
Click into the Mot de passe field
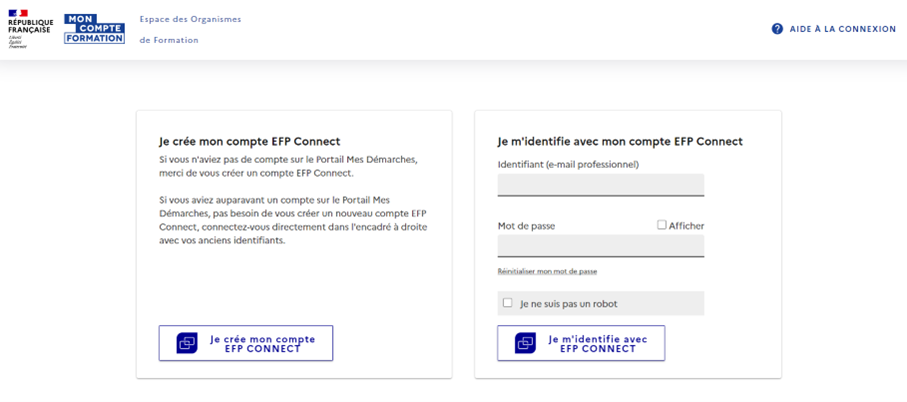(x=600, y=246)
